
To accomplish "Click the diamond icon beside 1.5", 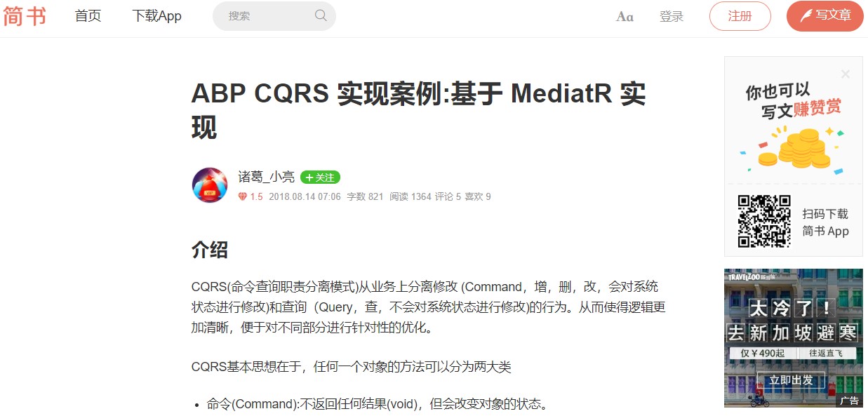I will [x=243, y=196].
